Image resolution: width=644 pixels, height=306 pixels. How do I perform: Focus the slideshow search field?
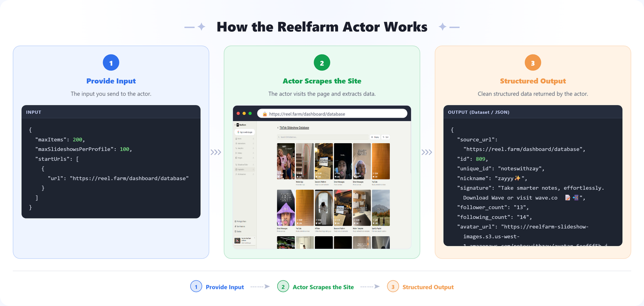click(323, 137)
